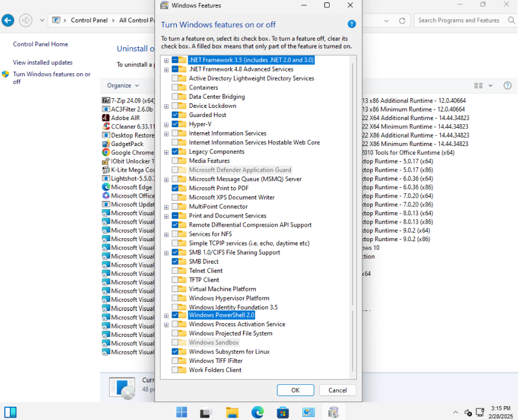Open File Explorer from the taskbar
The width and height of the screenshot is (518, 420).
click(x=232, y=412)
